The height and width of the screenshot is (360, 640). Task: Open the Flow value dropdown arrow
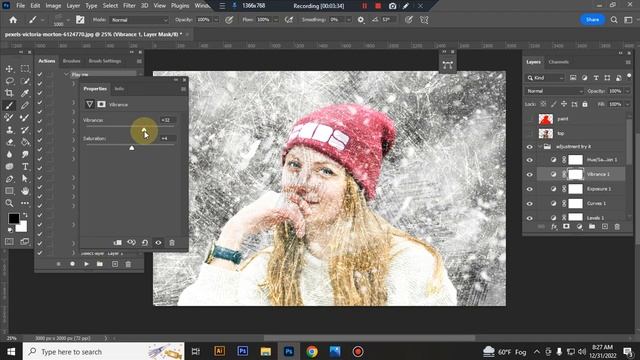click(x=276, y=20)
